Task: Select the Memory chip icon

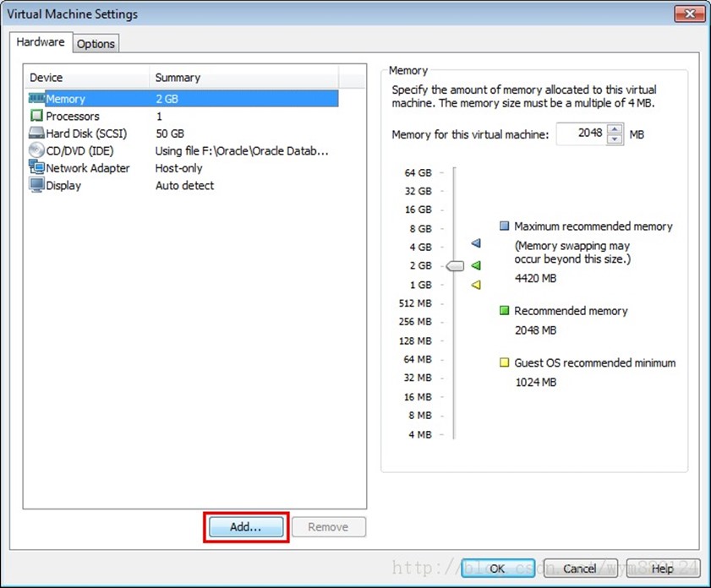Action: pyautogui.click(x=36, y=98)
